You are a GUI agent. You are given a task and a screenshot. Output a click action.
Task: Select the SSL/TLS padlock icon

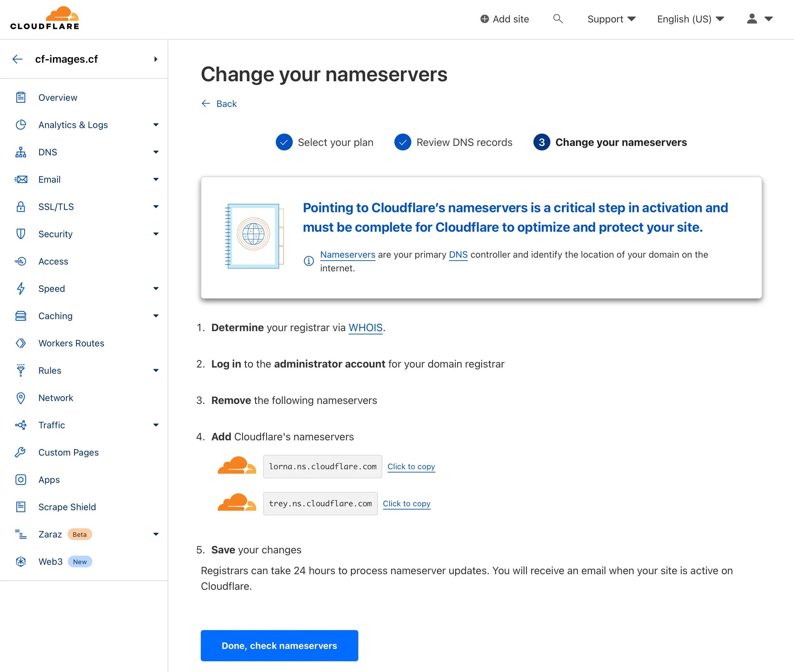coord(20,206)
